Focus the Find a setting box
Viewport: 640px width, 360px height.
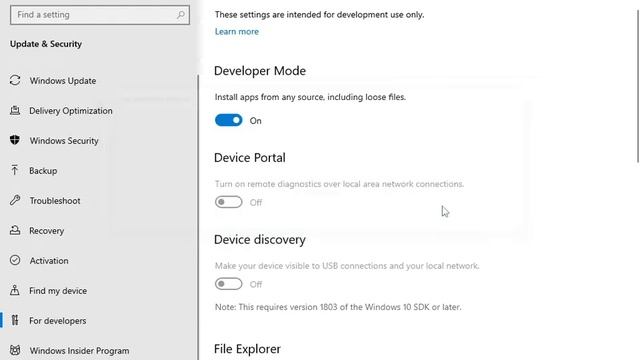coord(100,15)
